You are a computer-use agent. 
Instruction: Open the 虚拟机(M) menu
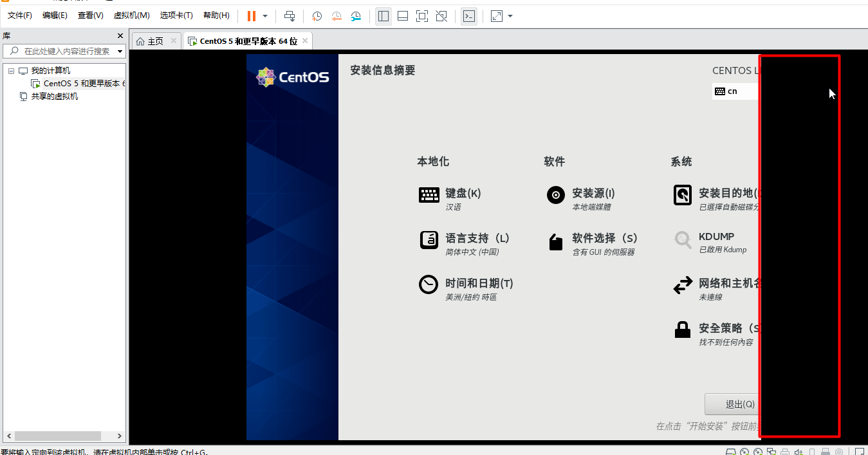point(131,15)
